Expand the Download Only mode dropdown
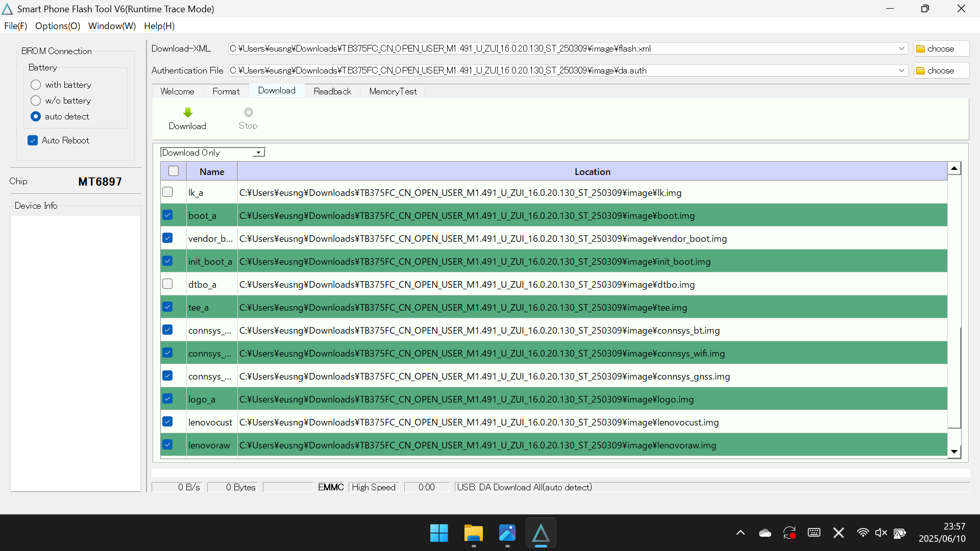The width and height of the screenshot is (980, 551). 259,153
